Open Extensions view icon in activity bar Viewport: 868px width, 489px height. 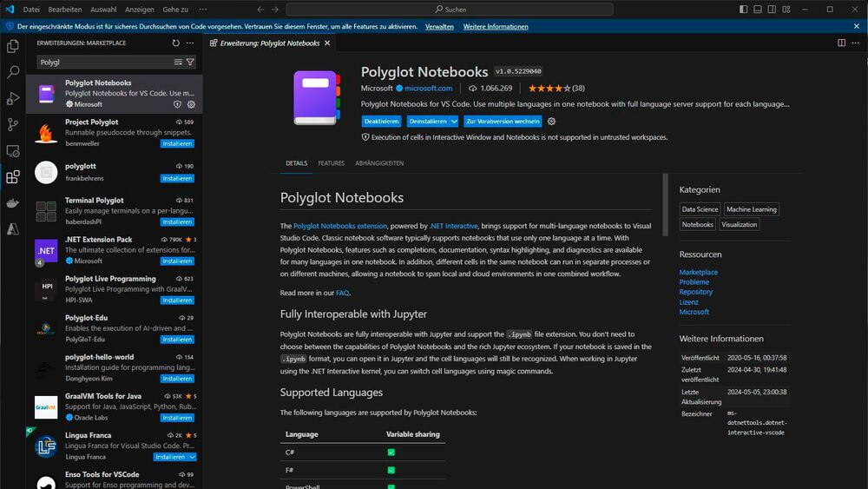[x=13, y=176]
